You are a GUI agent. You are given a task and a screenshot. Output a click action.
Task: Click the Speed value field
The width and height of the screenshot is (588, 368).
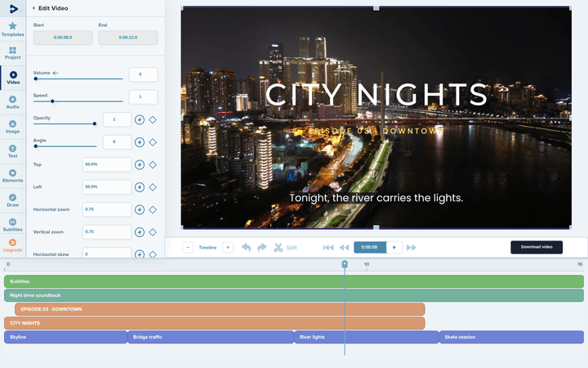click(x=143, y=96)
